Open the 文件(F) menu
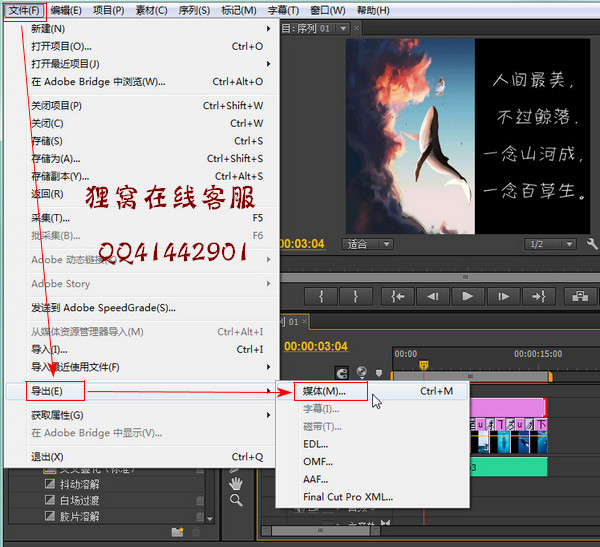 click(24, 10)
